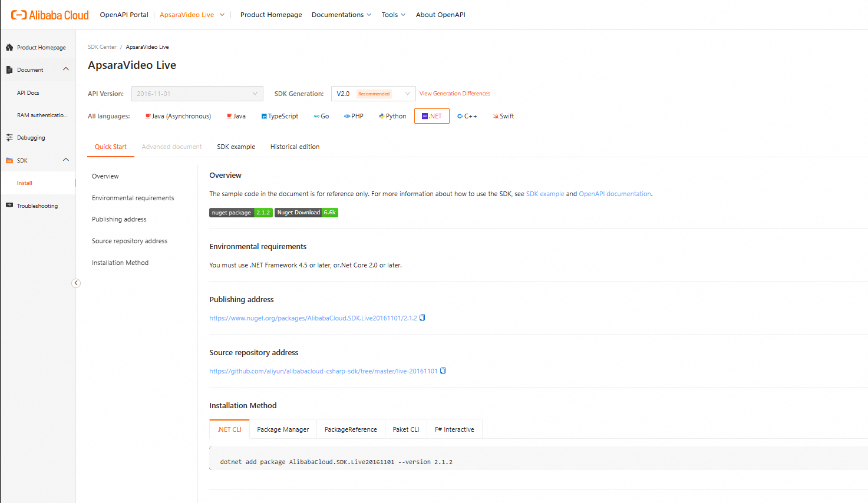Click the Debugging sliders icon in sidebar
Image resolution: width=868 pixels, height=503 pixels.
coord(9,137)
